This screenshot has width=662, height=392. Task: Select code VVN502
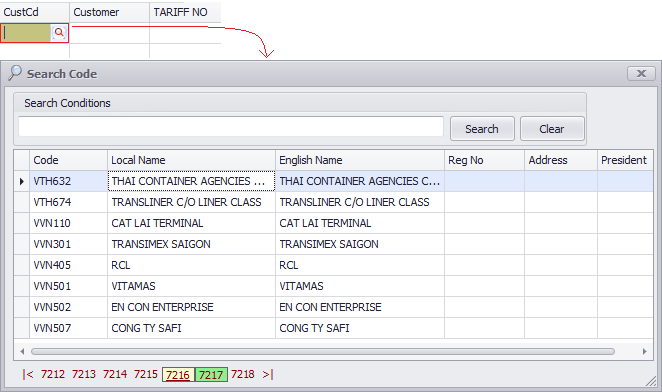[68, 307]
